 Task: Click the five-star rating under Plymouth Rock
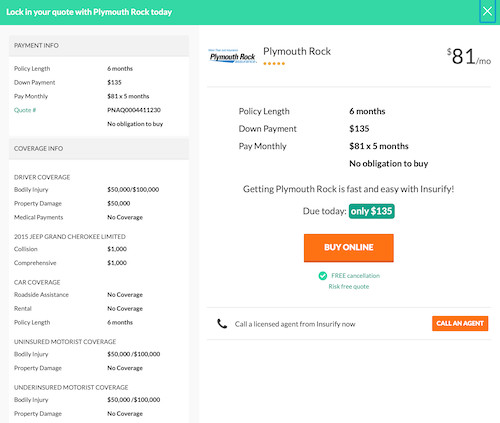(x=274, y=64)
